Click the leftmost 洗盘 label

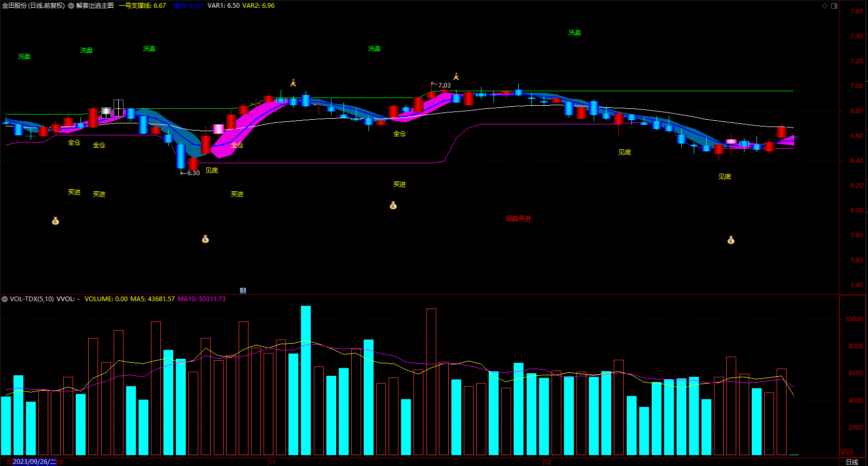[24, 57]
